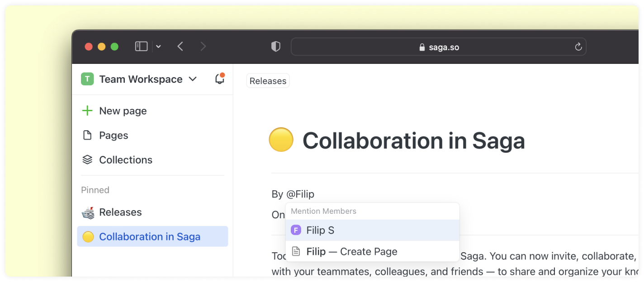Image resolution: width=644 pixels, height=282 pixels.
Task: Toggle the Safari sidebar button
Action: coord(142,47)
